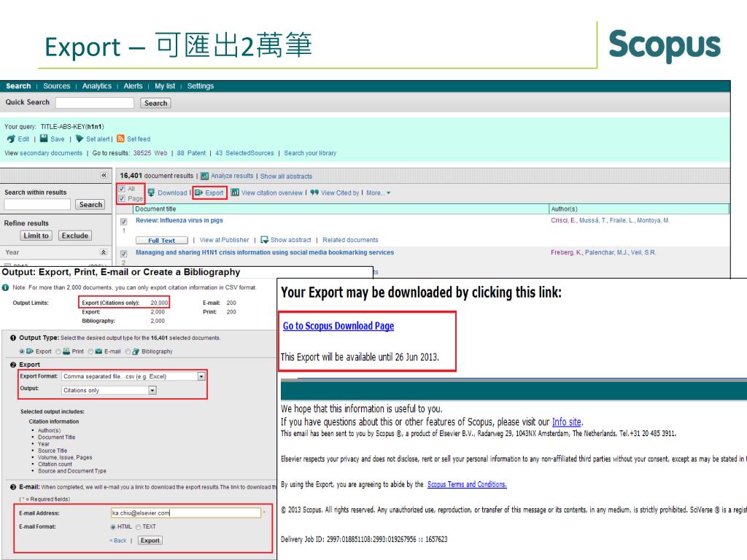The width and height of the screenshot is (747, 560).
Task: Click the Save floppy disk icon
Action: (x=44, y=139)
